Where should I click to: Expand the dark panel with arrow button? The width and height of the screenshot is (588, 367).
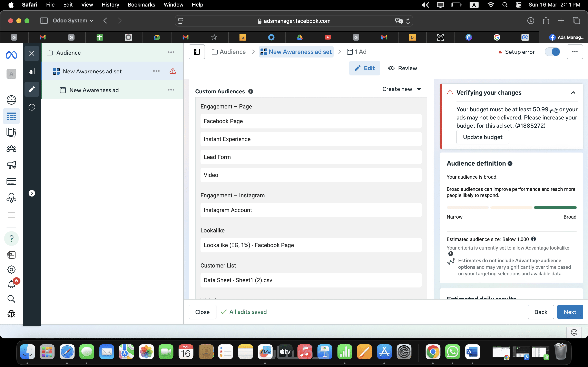click(32, 193)
